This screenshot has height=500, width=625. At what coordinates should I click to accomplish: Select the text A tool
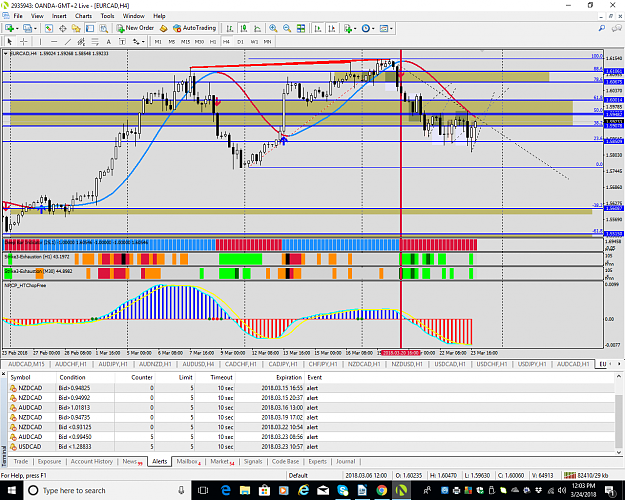(108, 41)
